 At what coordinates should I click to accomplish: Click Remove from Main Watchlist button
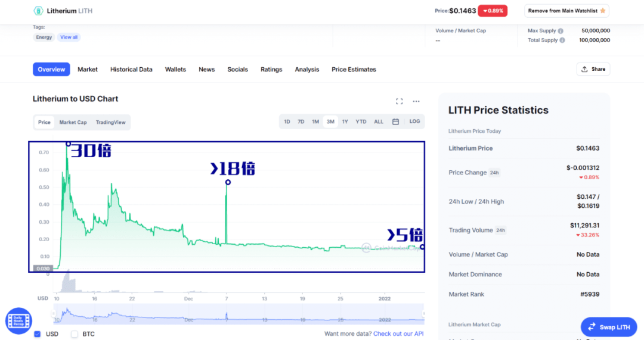[x=566, y=11]
